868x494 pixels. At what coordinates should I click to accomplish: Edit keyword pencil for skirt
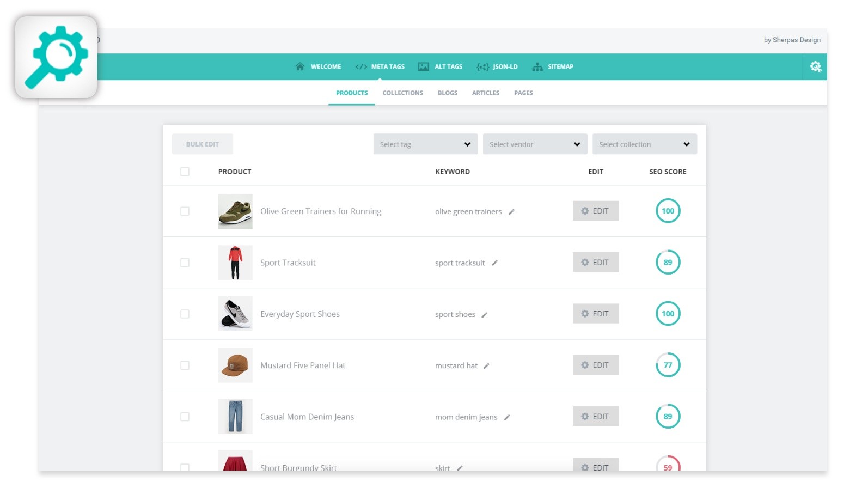coord(460,468)
